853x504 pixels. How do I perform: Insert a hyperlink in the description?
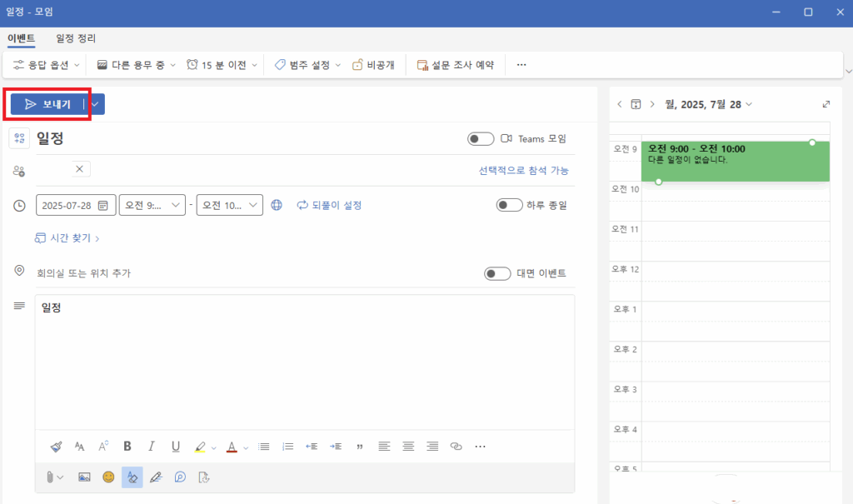[456, 447]
